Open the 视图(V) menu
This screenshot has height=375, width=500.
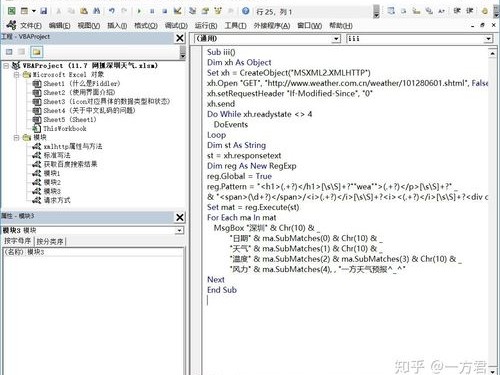click(89, 26)
